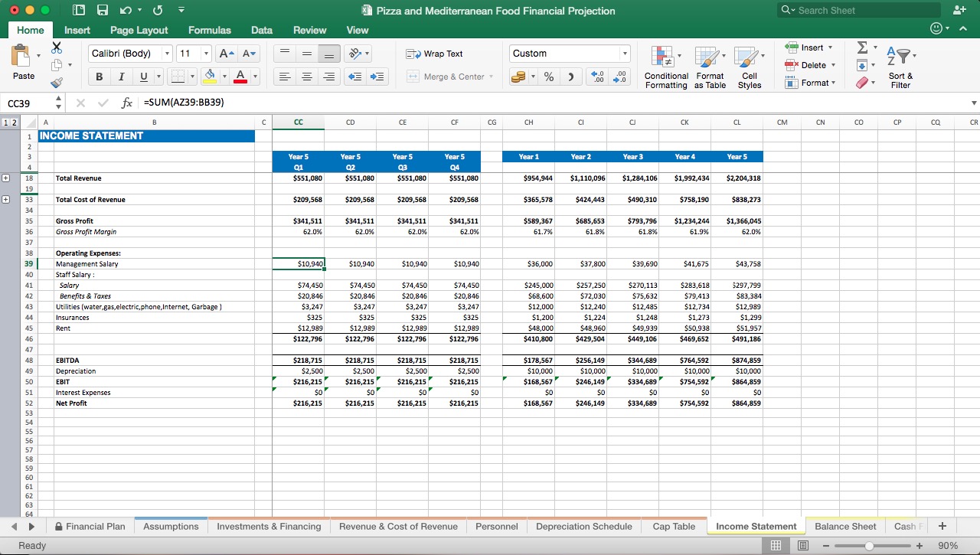Viewport: 980px width, 555px height.
Task: Click the Redo icon in title bar
Action: point(158,10)
